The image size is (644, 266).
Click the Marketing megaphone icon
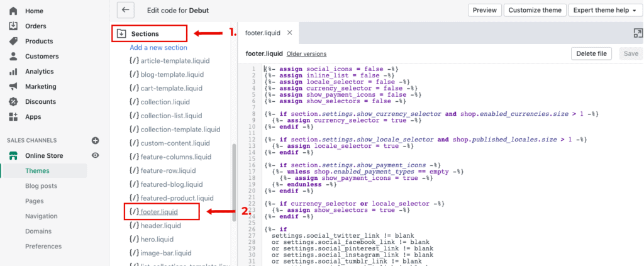pos(13,87)
